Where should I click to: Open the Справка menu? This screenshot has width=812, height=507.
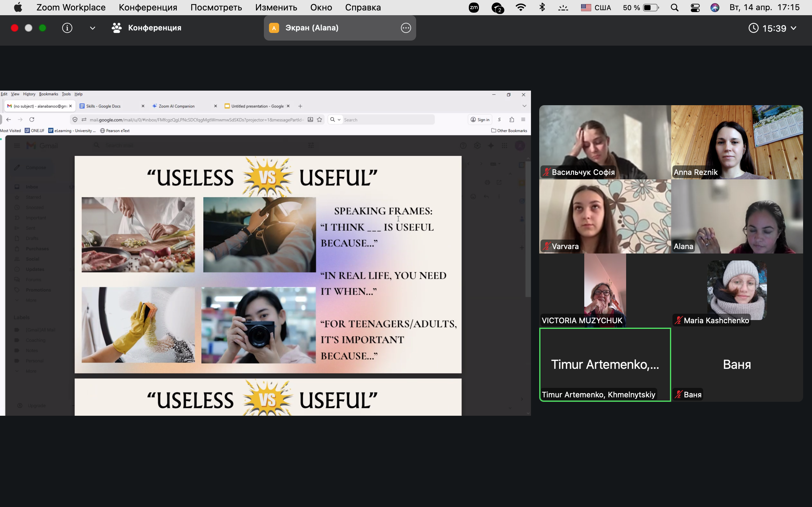[363, 7]
